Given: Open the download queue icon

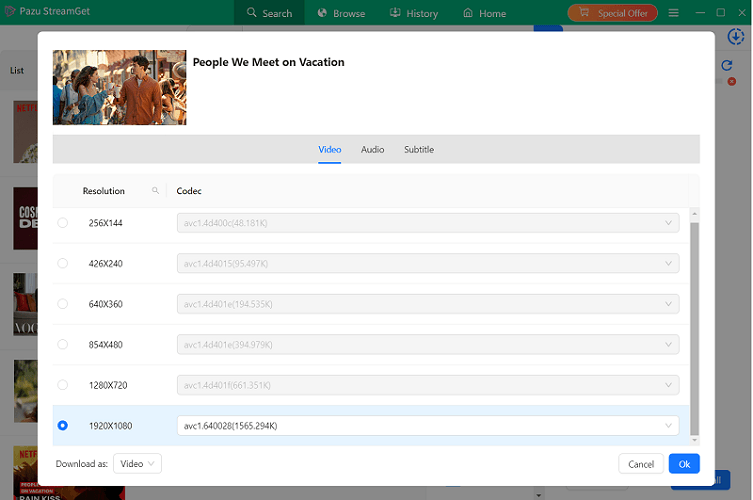Looking at the screenshot, I should point(735,37).
